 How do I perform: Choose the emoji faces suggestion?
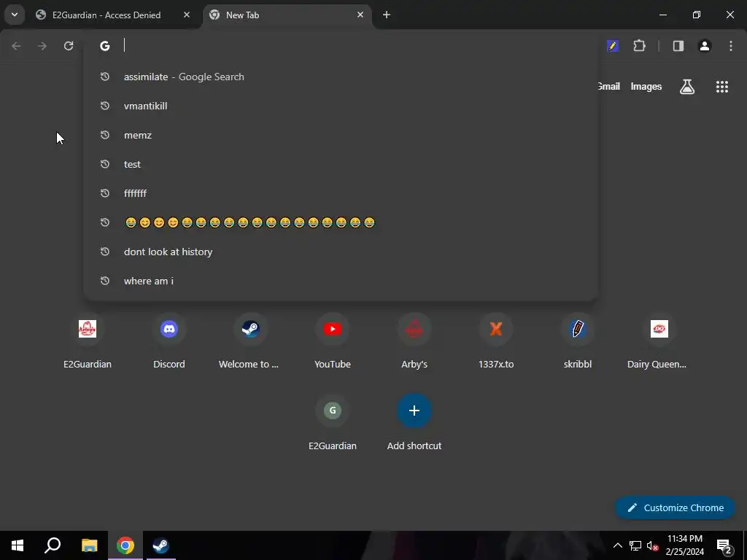click(341, 222)
